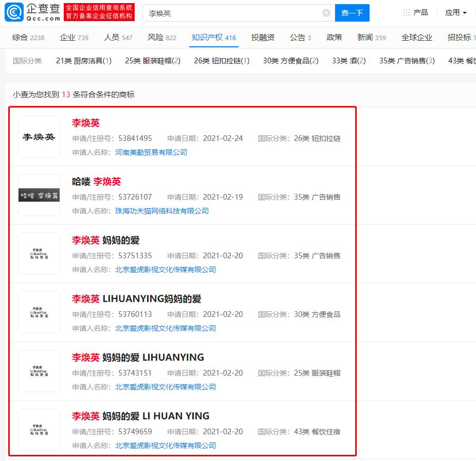The image size is (476, 461).
Task: Open applicant 河南美勤贸易有限公司
Action: pyautogui.click(x=151, y=152)
